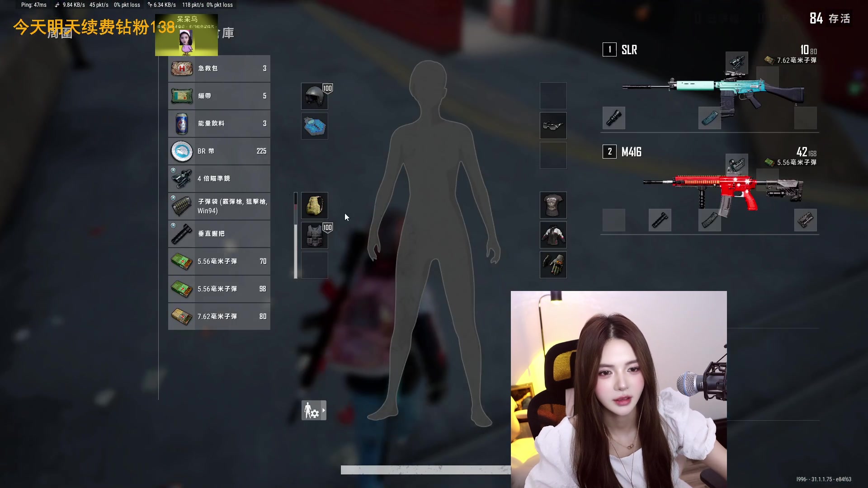
Task: Select the 5.56 ammo stack of 70
Action: click(x=219, y=261)
